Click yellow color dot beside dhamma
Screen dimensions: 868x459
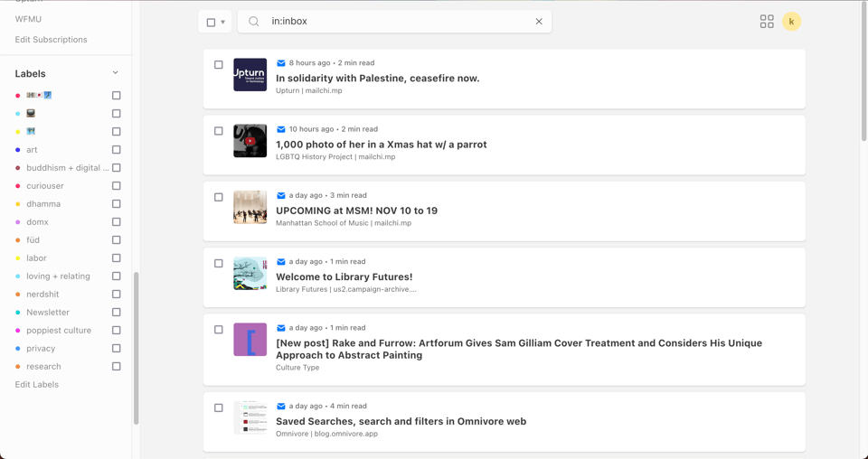click(18, 204)
